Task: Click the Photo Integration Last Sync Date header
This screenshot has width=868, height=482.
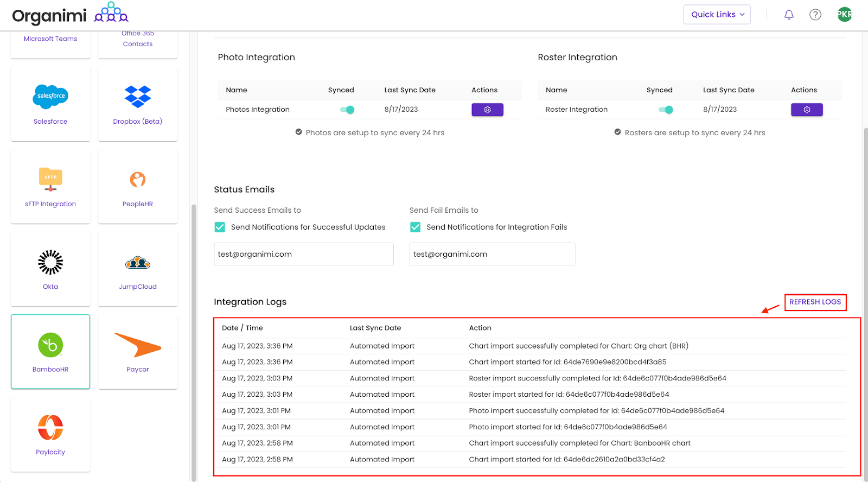Action: (x=410, y=90)
